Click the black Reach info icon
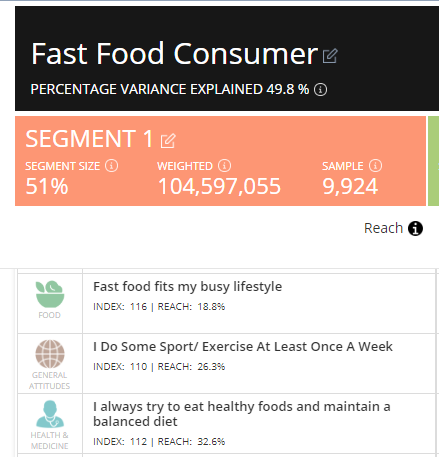The height and width of the screenshot is (457, 439). pyautogui.click(x=415, y=229)
